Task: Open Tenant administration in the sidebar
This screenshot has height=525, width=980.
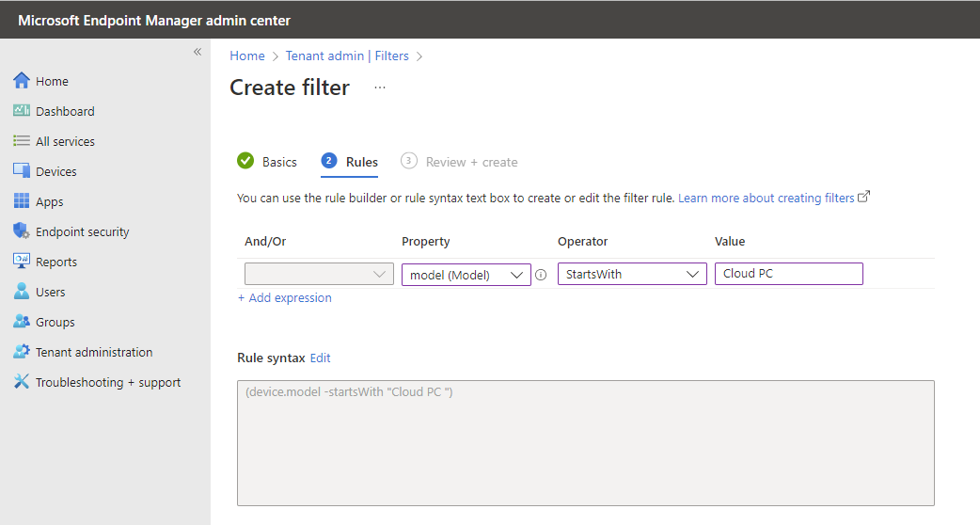Action: coord(94,352)
